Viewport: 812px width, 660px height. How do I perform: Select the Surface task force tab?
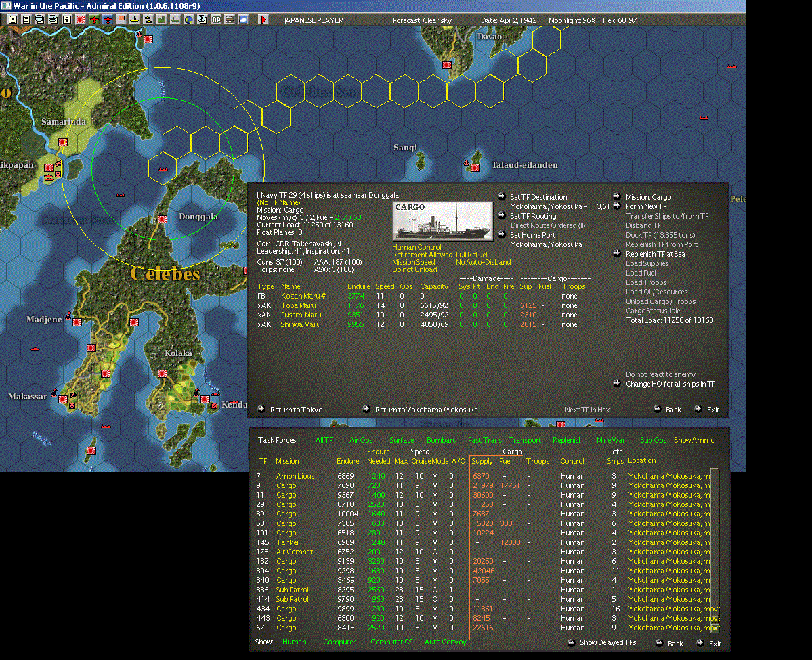click(402, 440)
